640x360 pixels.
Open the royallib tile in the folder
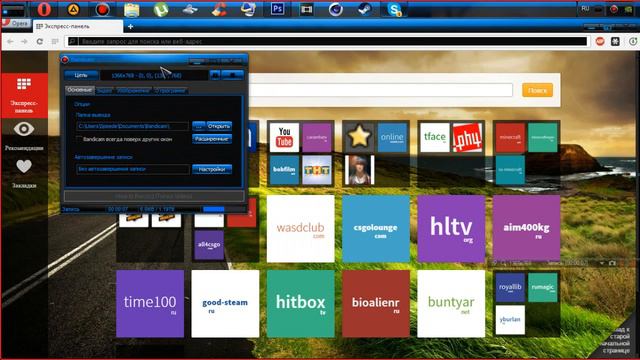(510, 287)
